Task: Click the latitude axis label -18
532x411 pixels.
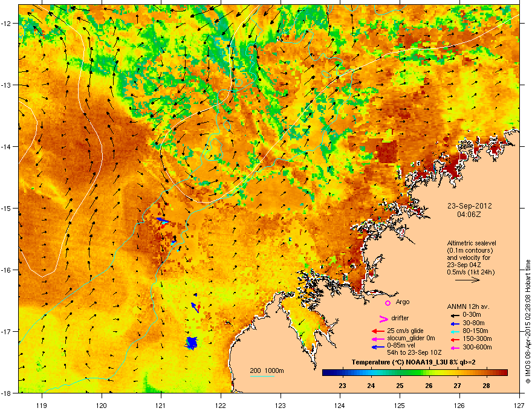Action: coord(7,393)
